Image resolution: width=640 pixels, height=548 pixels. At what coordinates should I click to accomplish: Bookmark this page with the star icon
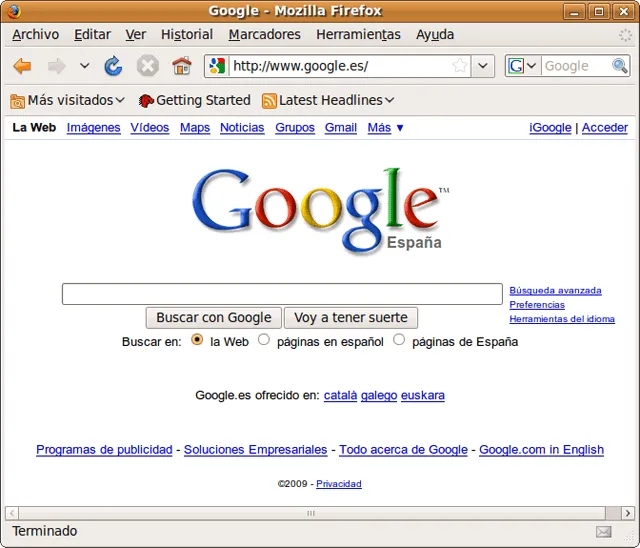click(460, 66)
